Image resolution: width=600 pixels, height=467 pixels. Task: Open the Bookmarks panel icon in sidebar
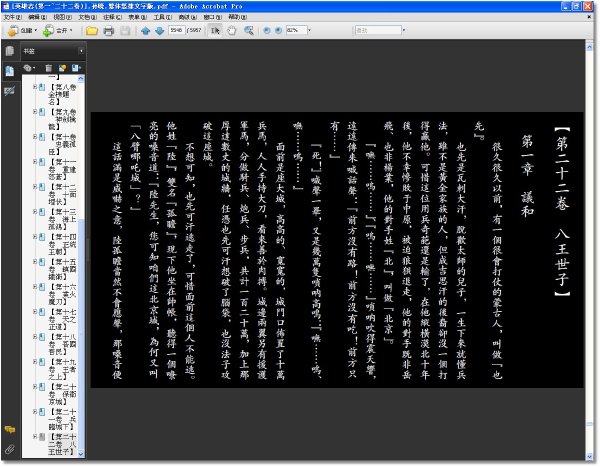point(10,71)
